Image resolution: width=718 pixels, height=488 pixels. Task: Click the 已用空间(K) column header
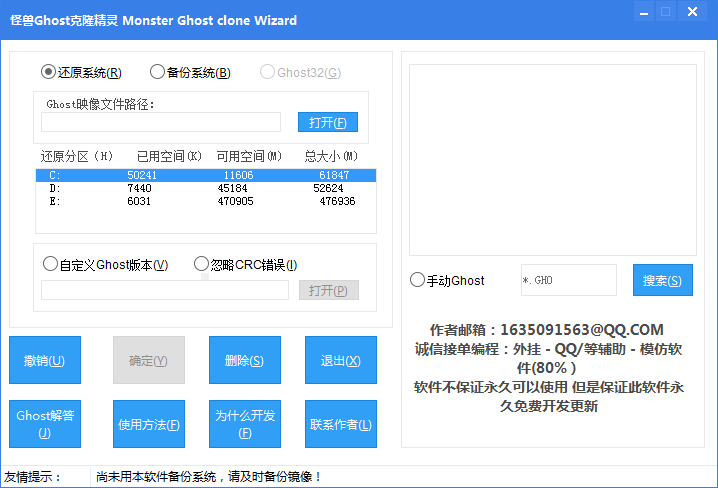pyautogui.click(x=169, y=157)
